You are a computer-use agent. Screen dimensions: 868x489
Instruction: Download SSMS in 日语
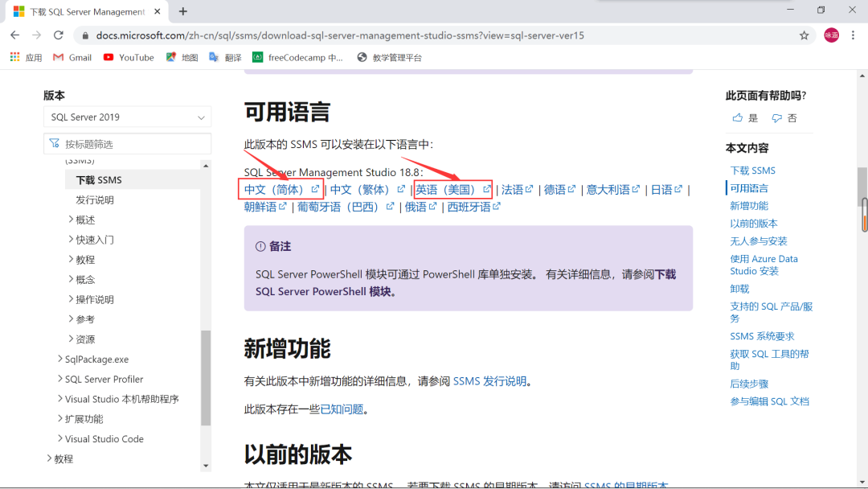(666, 189)
